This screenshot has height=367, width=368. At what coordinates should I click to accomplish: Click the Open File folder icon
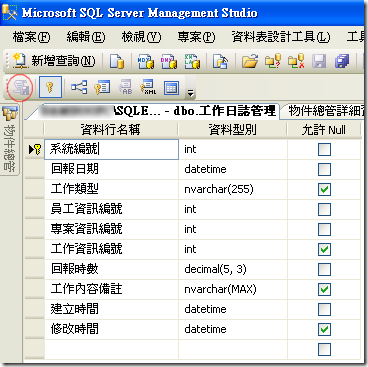250,61
